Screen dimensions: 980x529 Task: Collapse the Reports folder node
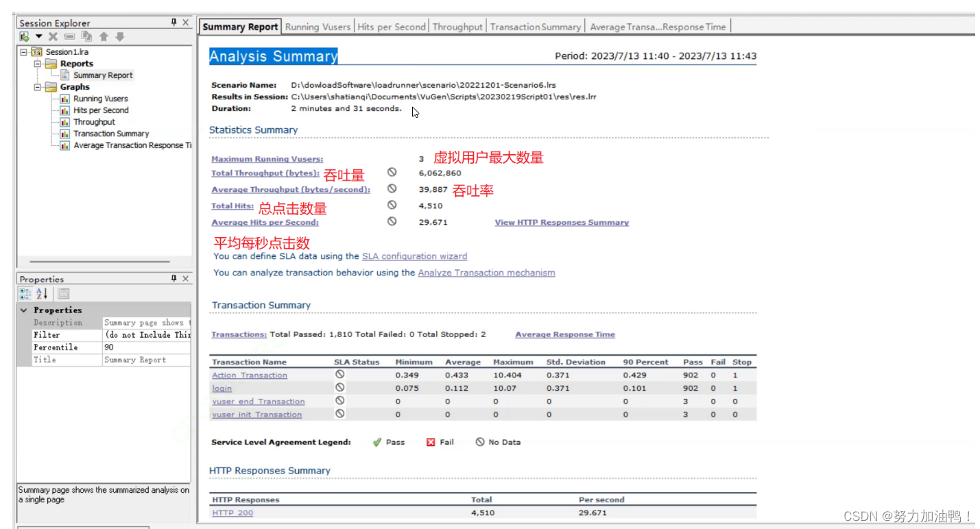pyautogui.click(x=38, y=64)
